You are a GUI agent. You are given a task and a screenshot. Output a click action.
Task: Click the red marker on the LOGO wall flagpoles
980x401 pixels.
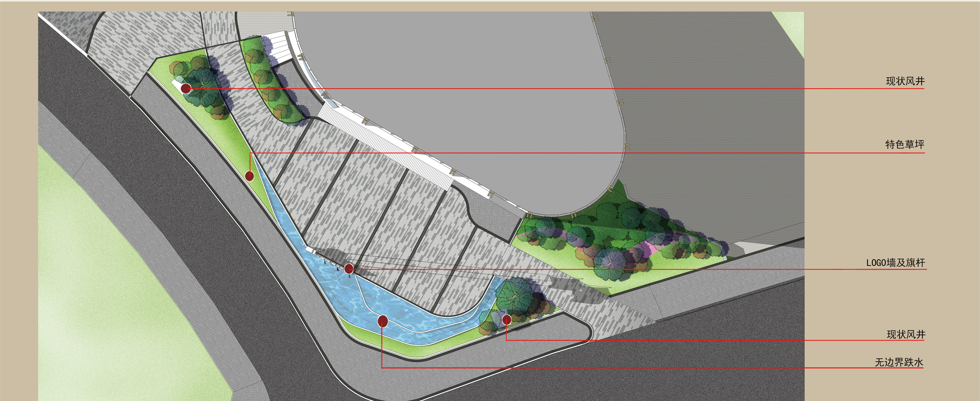349,269
